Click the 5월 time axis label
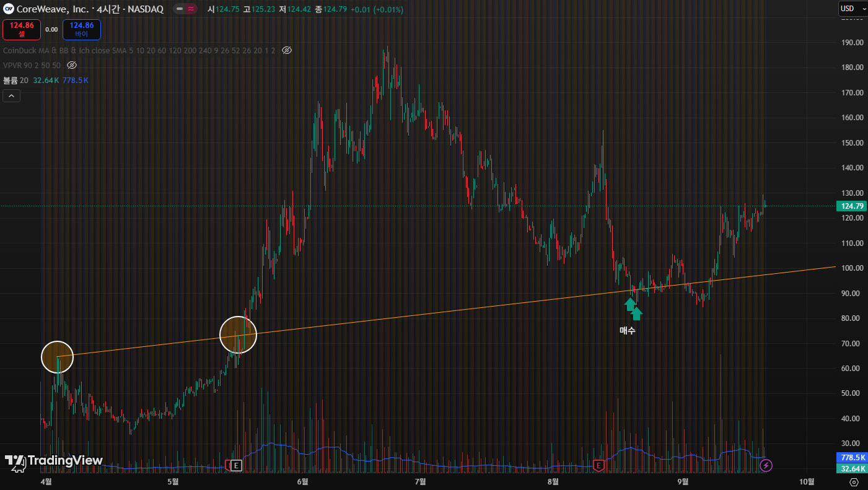868x490 pixels. click(x=173, y=481)
